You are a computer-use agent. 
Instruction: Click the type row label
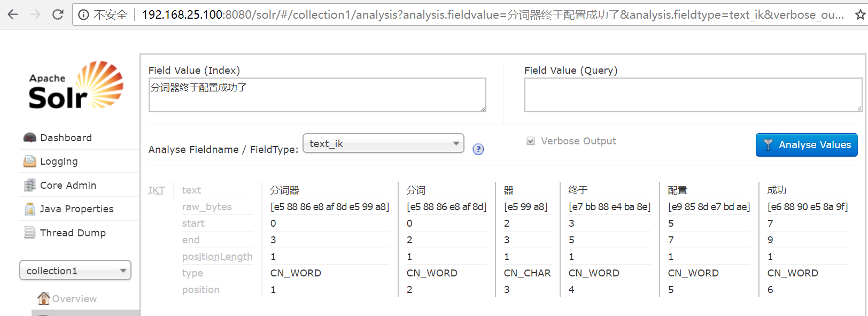pyautogui.click(x=192, y=273)
